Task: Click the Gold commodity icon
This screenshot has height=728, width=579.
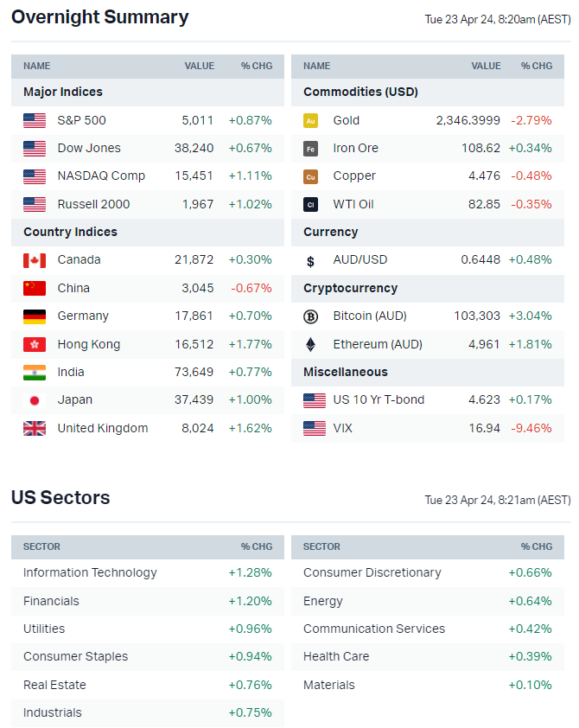Action: pyautogui.click(x=310, y=120)
